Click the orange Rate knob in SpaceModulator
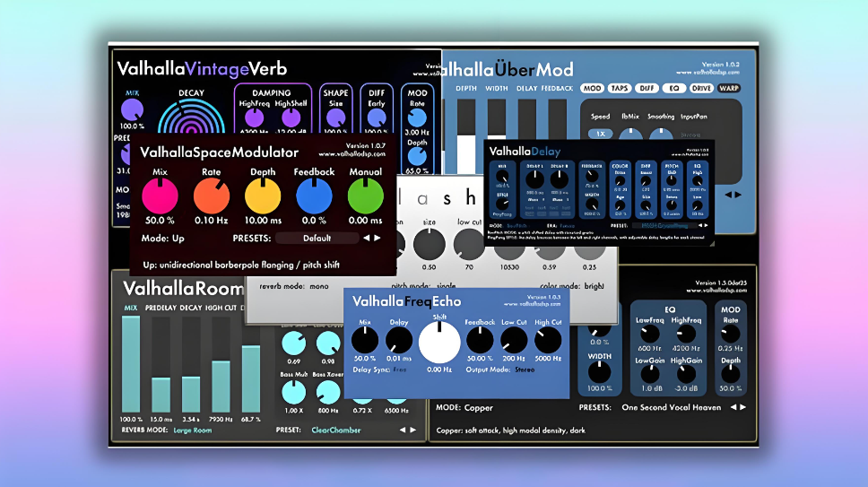Image resolution: width=868 pixels, height=487 pixels. pyautogui.click(x=212, y=196)
